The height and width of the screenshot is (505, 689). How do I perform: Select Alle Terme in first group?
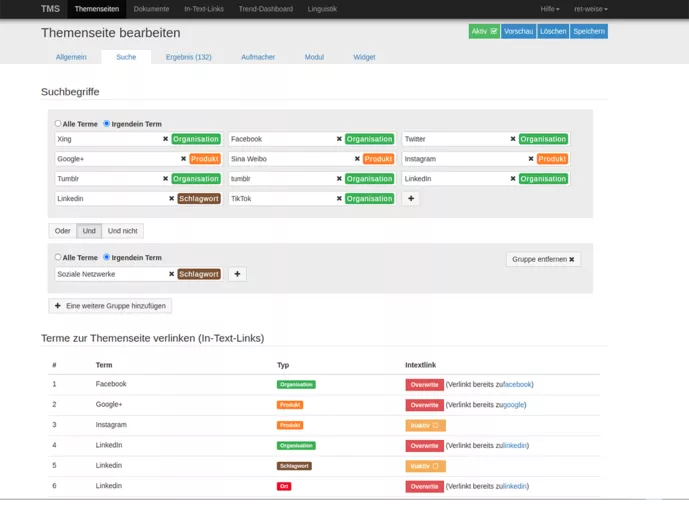[58, 124]
